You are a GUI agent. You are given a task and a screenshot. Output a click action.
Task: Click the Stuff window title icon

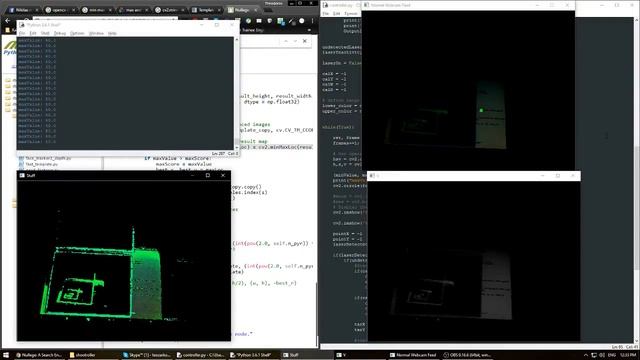(22, 176)
